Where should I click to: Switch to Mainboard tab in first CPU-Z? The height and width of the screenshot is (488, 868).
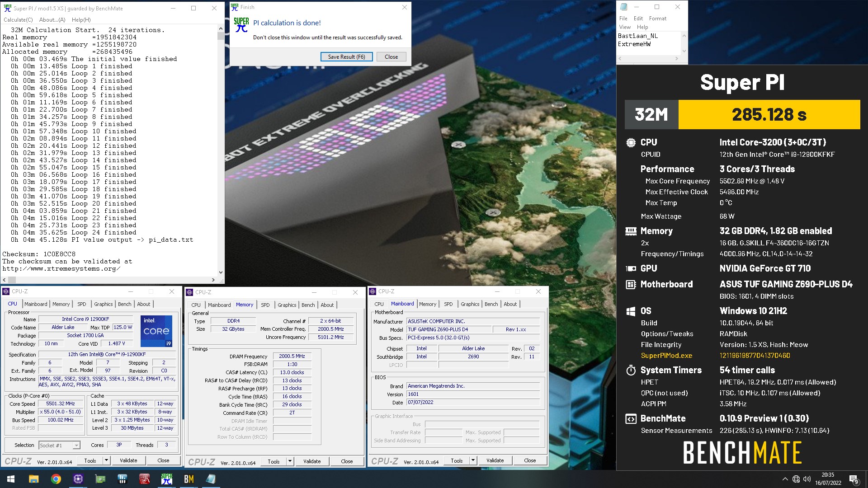click(36, 304)
